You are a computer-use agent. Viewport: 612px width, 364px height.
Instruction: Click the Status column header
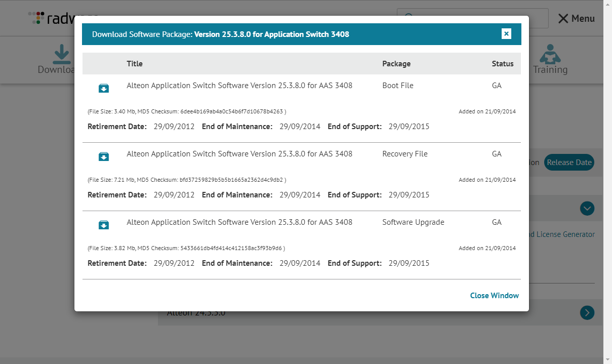(503, 64)
